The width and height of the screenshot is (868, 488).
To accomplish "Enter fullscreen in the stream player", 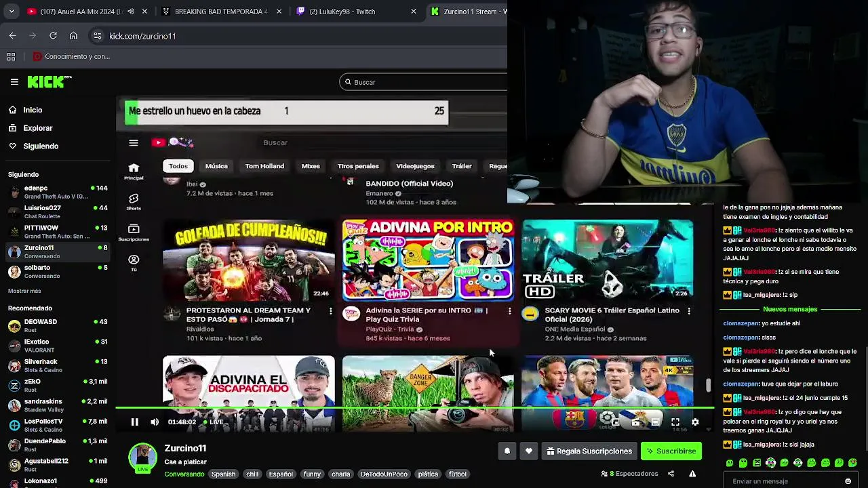I will (675, 422).
